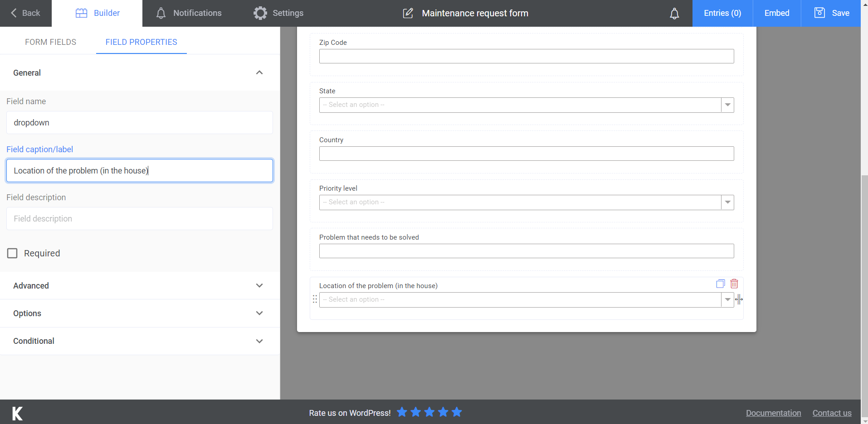This screenshot has height=424, width=868.
Task: Delete the Location of the problem field
Action: click(734, 283)
